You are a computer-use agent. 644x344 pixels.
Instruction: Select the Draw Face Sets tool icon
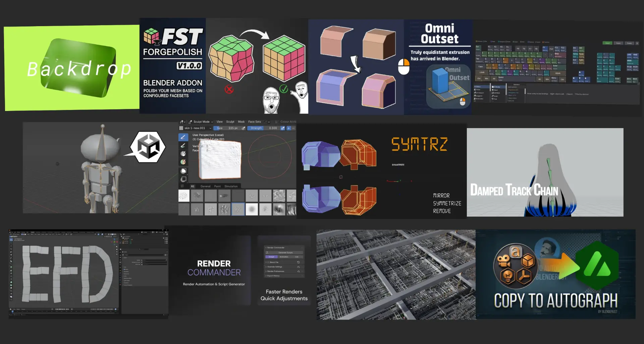pos(183,162)
